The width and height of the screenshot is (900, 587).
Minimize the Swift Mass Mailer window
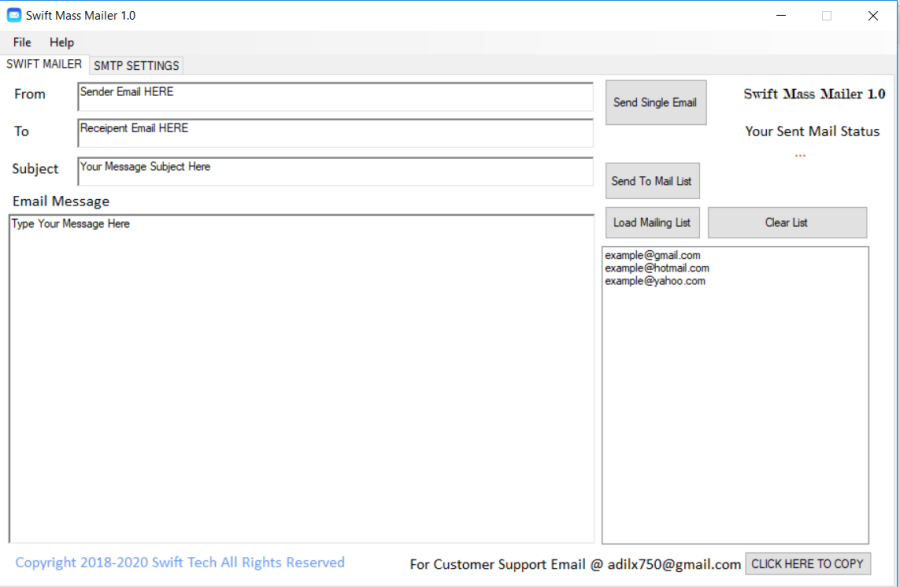pyautogui.click(x=781, y=15)
